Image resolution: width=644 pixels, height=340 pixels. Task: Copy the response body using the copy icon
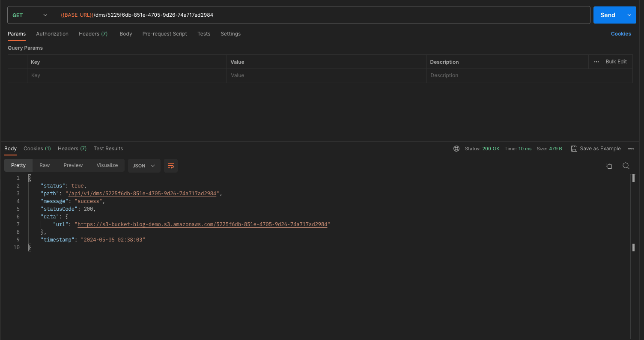coord(609,165)
